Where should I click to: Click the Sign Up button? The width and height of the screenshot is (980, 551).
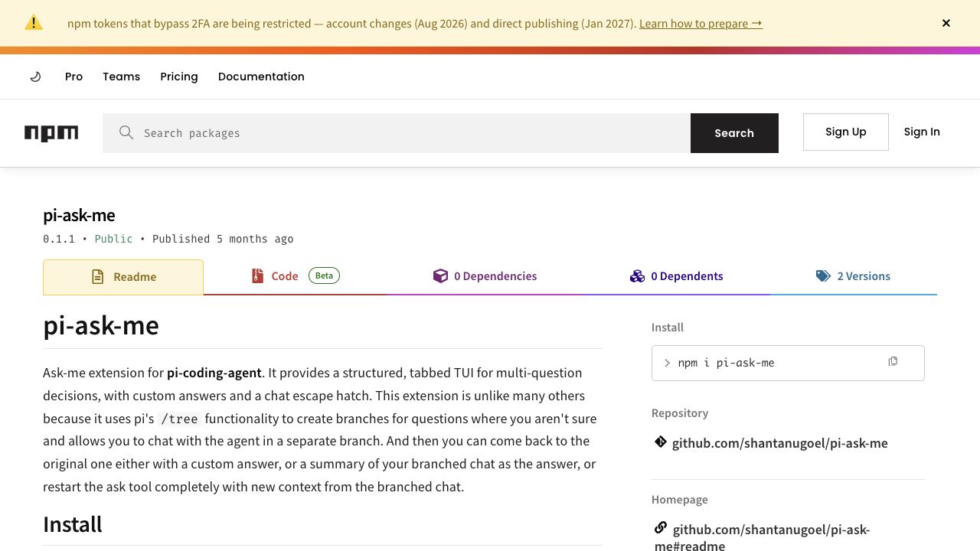click(846, 132)
